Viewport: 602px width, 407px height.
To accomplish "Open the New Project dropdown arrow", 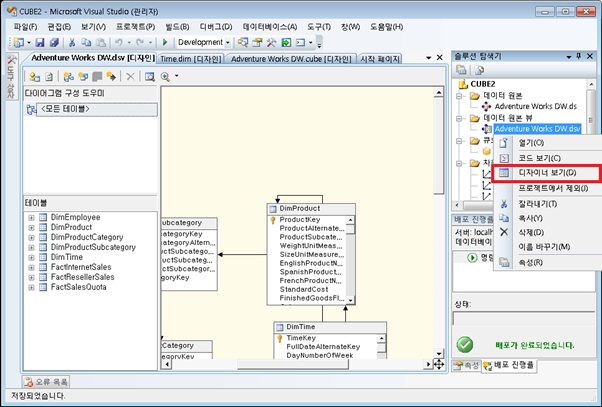I will (29, 42).
